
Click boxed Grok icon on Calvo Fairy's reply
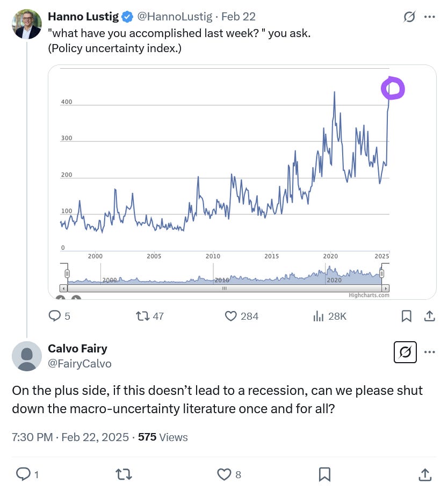406,352
